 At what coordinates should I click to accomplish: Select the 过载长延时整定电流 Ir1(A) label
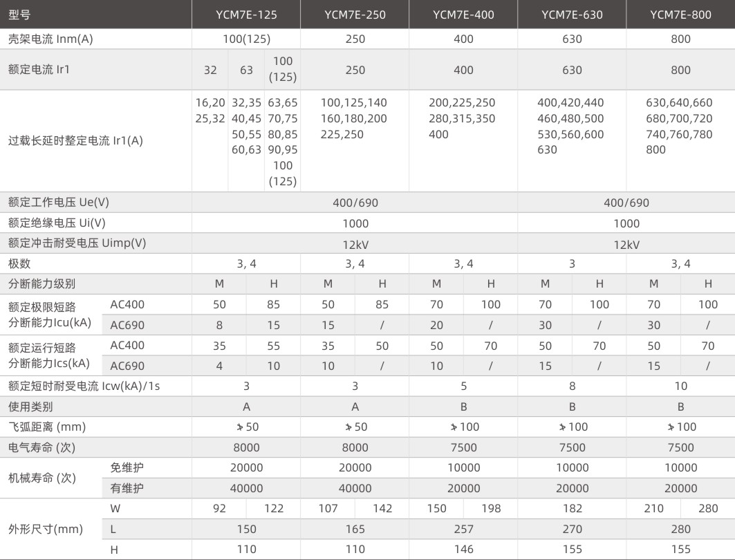(x=75, y=140)
